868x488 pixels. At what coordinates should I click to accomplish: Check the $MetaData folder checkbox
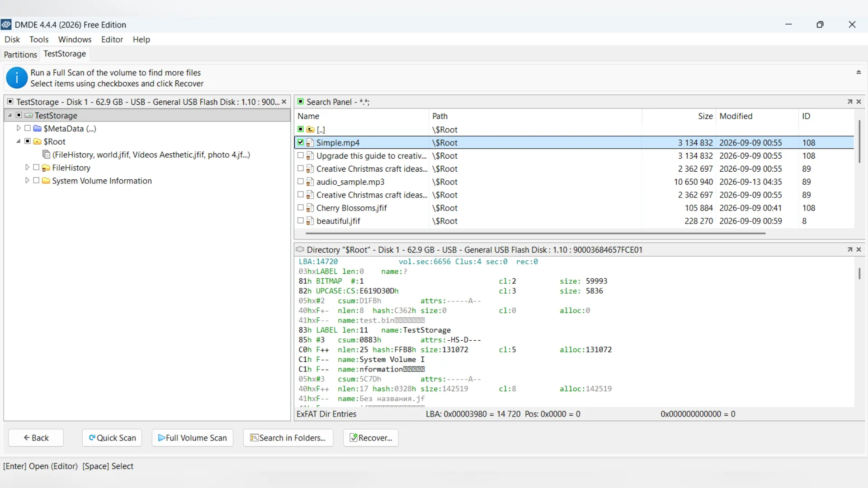[28, 128]
